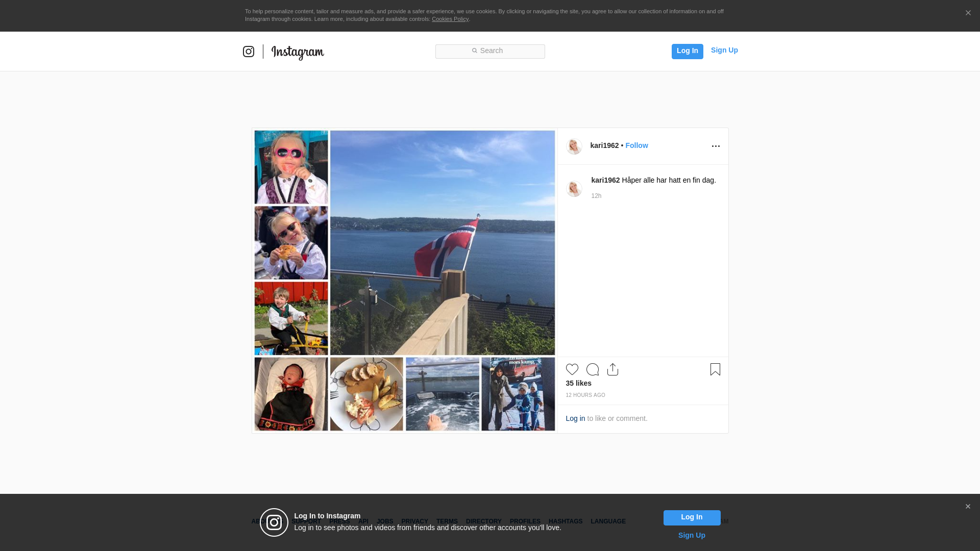
Task: Click kari1962 username beside the caption
Action: [x=605, y=180]
